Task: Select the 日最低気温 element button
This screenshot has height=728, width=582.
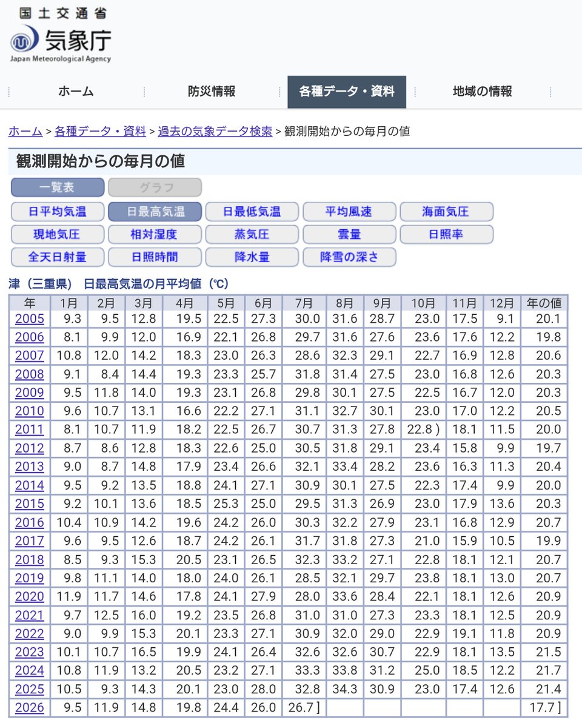Action: pos(252,212)
